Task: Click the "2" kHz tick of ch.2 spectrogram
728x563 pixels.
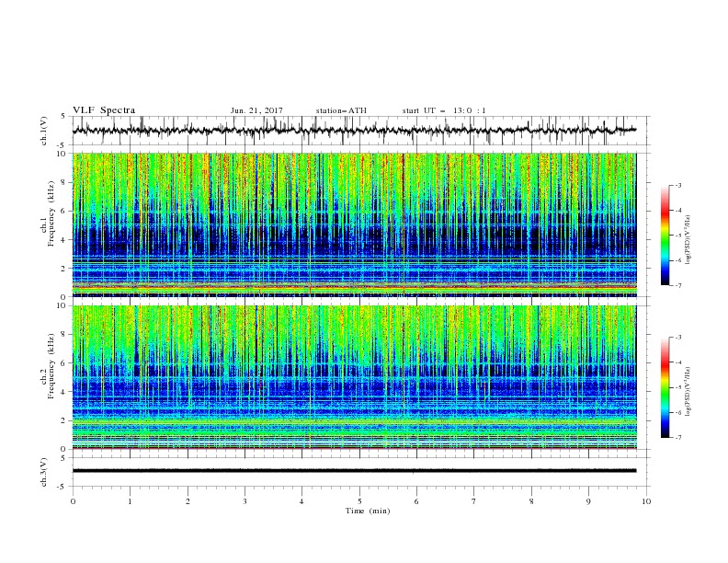Action: tap(64, 420)
